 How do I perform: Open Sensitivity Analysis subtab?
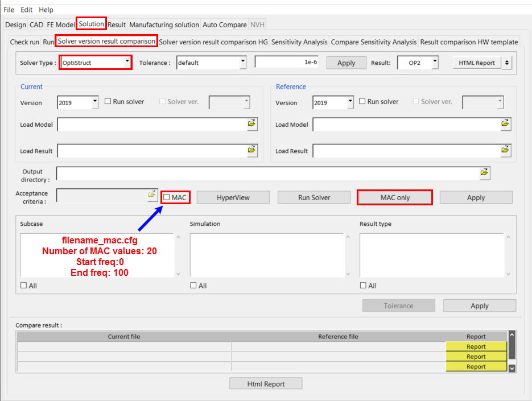[x=299, y=42]
